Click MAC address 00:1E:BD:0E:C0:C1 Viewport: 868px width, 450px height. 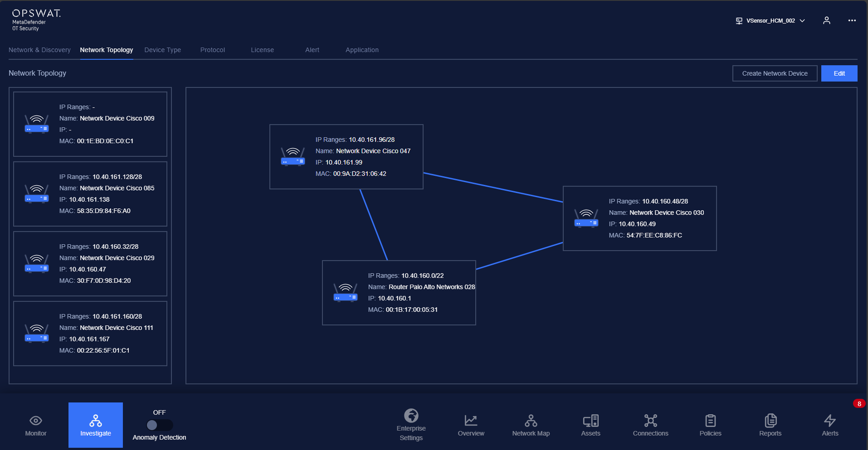pos(105,141)
